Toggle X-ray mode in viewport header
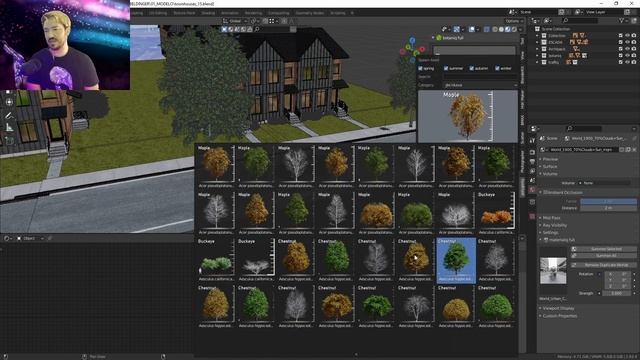This screenshot has height=360, width=640. point(487,29)
